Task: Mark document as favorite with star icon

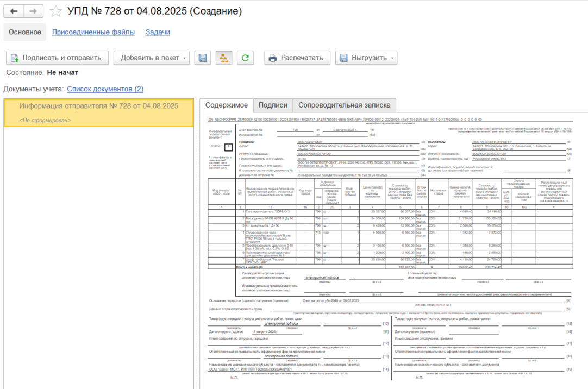Action: pyautogui.click(x=55, y=11)
